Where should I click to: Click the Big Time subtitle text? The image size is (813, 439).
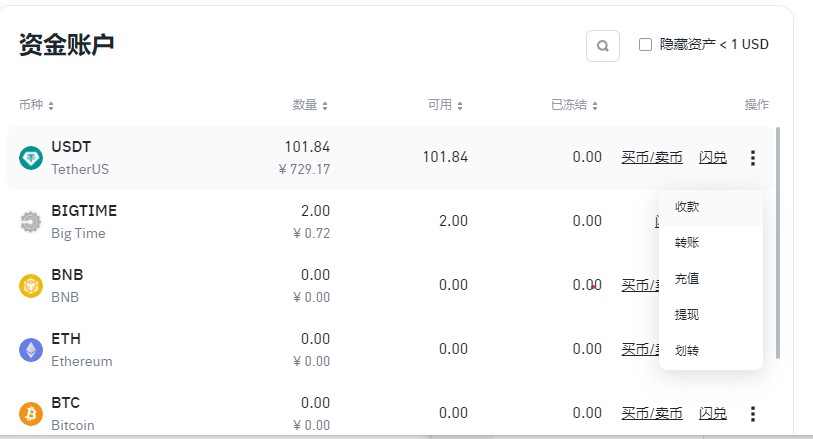tap(78, 234)
